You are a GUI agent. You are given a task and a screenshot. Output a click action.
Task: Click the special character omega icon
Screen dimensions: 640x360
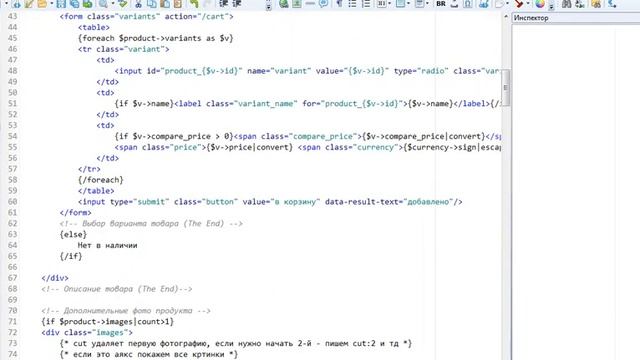click(x=468, y=4)
